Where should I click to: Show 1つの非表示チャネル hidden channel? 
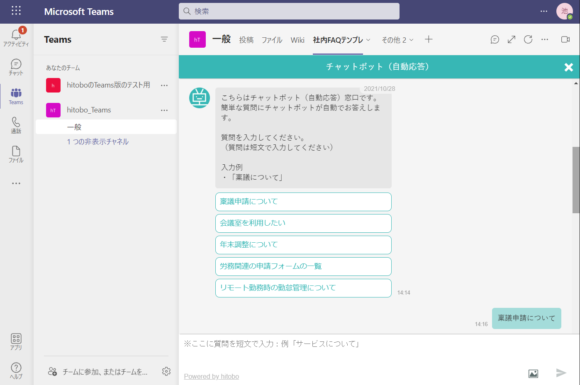98,142
